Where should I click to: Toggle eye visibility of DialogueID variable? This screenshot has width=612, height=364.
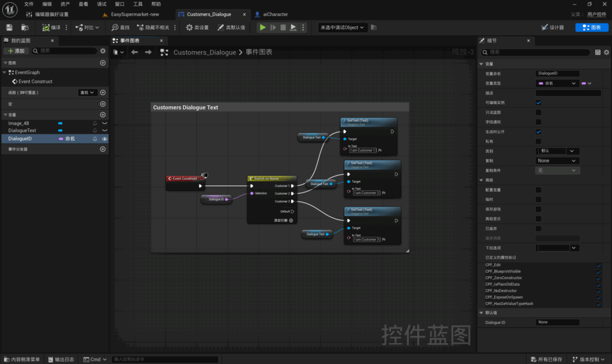[105, 139]
